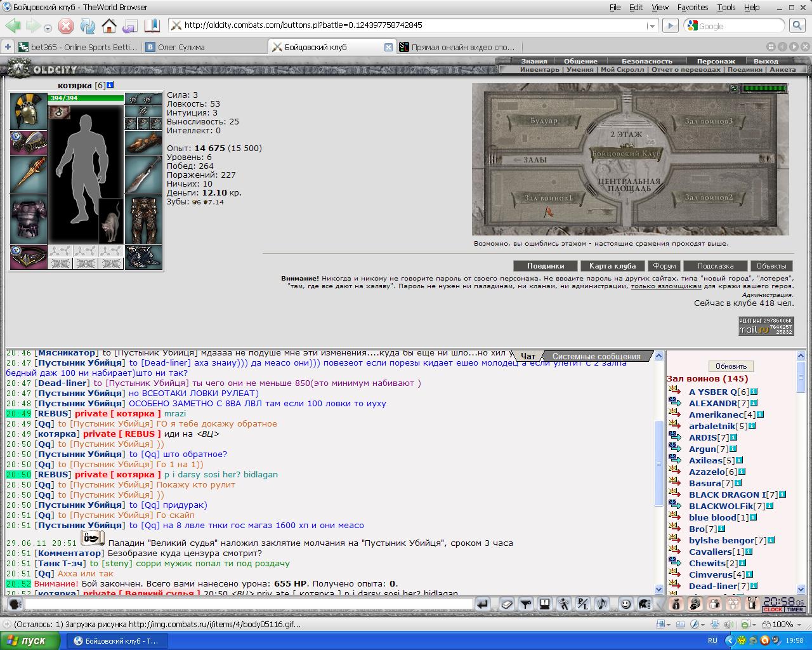Click the RU language indicator in taskbar

tap(712, 640)
